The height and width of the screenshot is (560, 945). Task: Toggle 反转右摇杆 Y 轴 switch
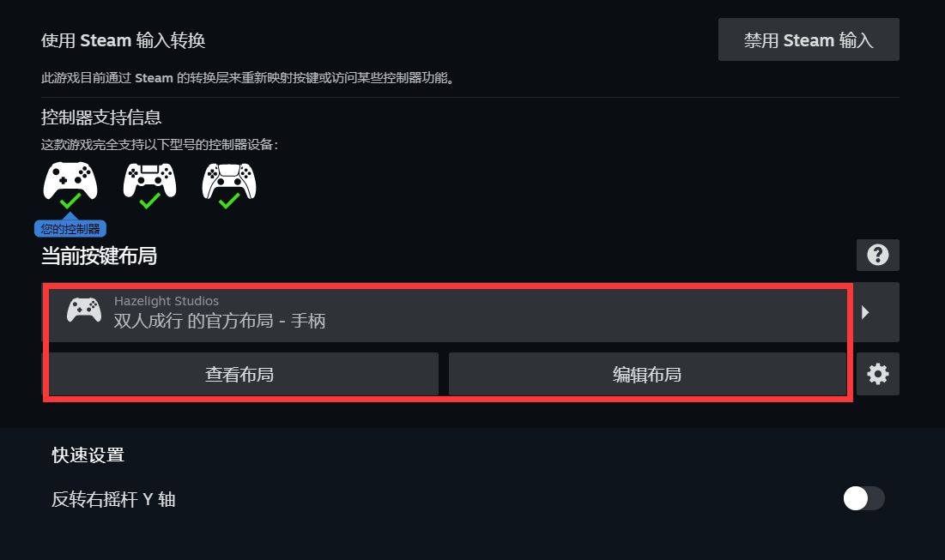[863, 498]
